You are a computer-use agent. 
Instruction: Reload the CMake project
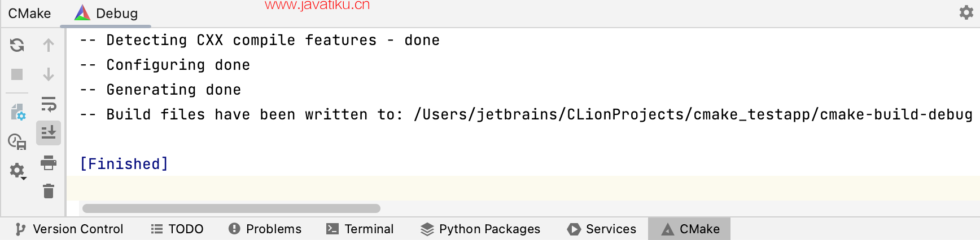coord(17,45)
